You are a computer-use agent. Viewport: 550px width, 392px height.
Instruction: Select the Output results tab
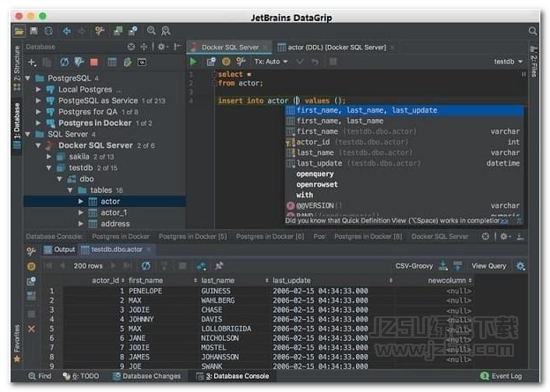(59, 249)
